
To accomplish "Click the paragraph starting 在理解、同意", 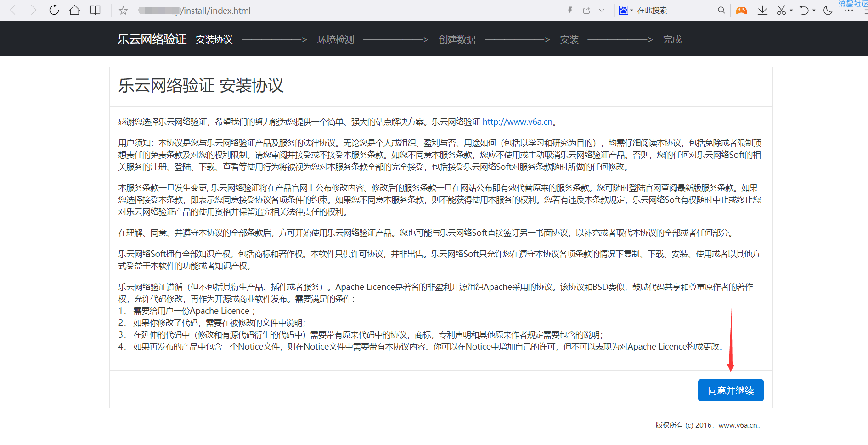I will [x=427, y=233].
